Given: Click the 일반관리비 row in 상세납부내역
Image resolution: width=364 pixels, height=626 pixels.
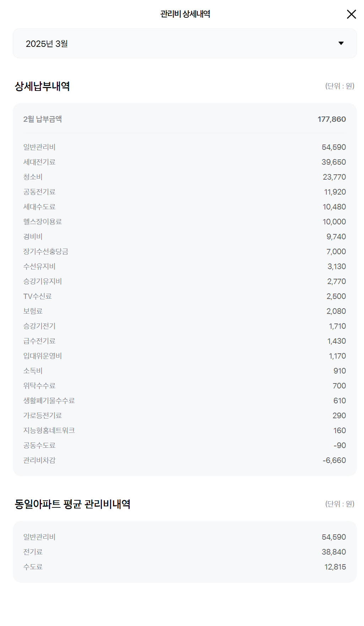Looking at the screenshot, I should pyautogui.click(x=185, y=147).
